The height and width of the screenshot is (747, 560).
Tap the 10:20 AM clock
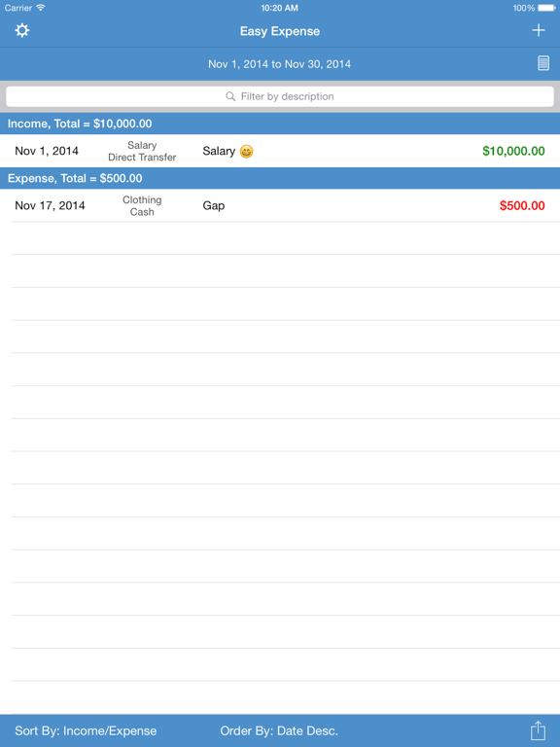[280, 8]
